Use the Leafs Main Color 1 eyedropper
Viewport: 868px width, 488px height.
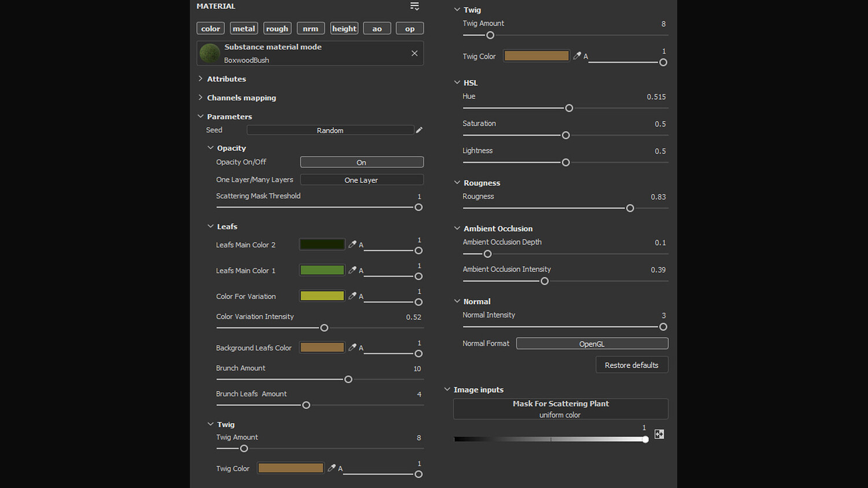(352, 270)
